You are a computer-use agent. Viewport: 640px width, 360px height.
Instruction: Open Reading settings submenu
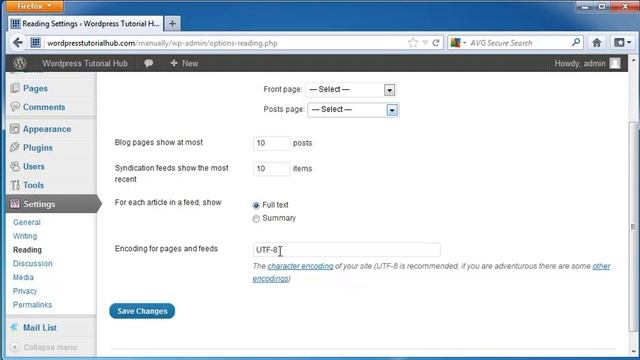coord(27,250)
